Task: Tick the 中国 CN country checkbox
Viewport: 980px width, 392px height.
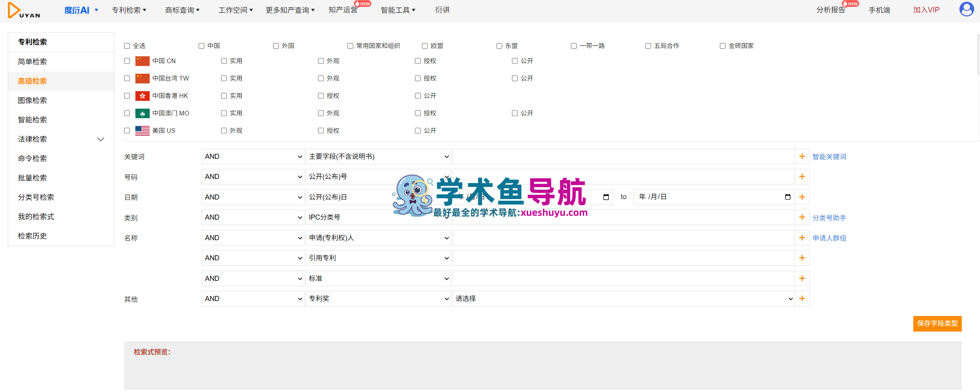Action: pyautogui.click(x=127, y=61)
